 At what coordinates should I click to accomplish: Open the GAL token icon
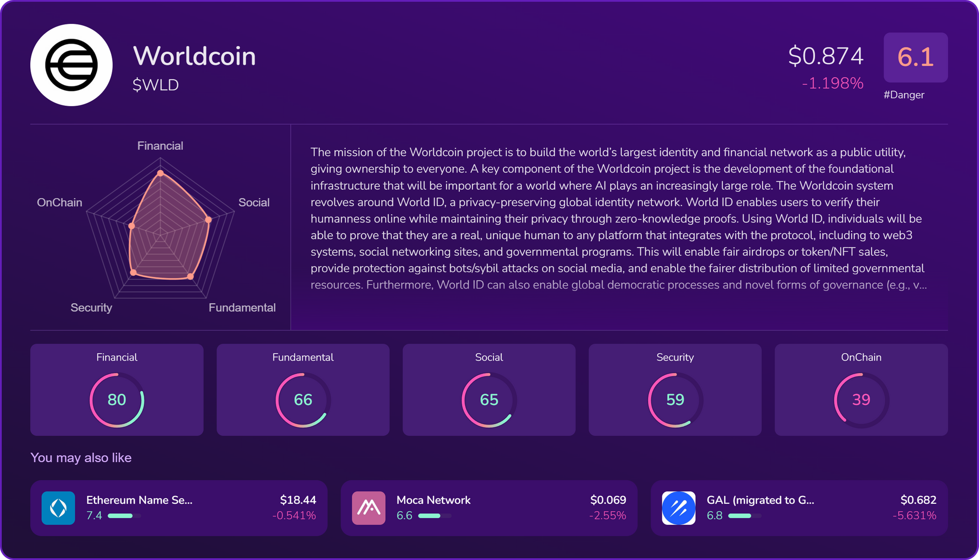coord(678,508)
